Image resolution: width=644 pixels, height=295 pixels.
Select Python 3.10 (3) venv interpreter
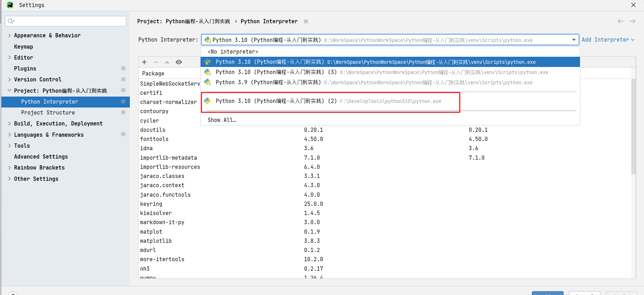390,72
